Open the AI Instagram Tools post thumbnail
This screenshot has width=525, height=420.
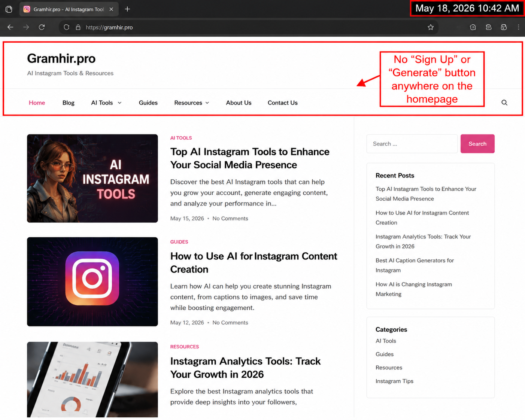pyautogui.click(x=92, y=179)
